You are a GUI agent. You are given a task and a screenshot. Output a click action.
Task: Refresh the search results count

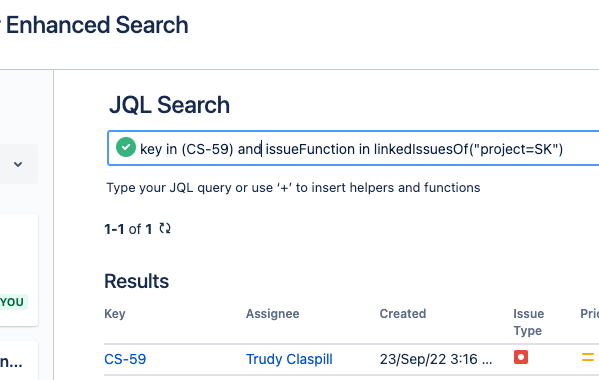coord(165,228)
